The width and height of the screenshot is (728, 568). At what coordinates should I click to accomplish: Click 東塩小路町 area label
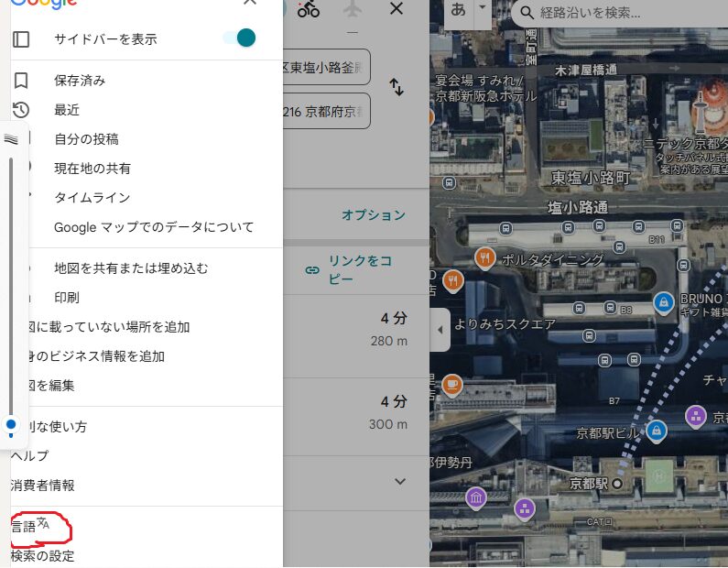(x=591, y=178)
